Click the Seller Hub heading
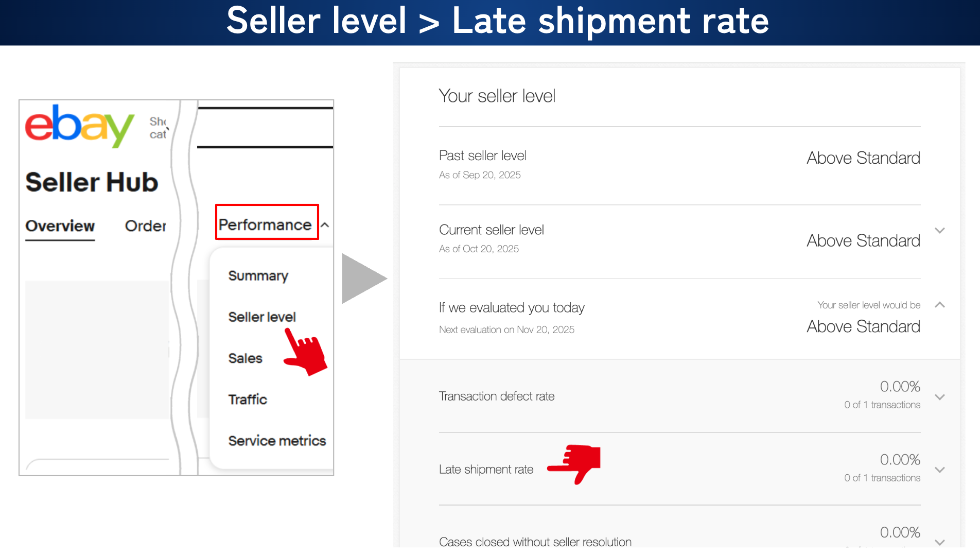980x554 pixels. pyautogui.click(x=92, y=182)
